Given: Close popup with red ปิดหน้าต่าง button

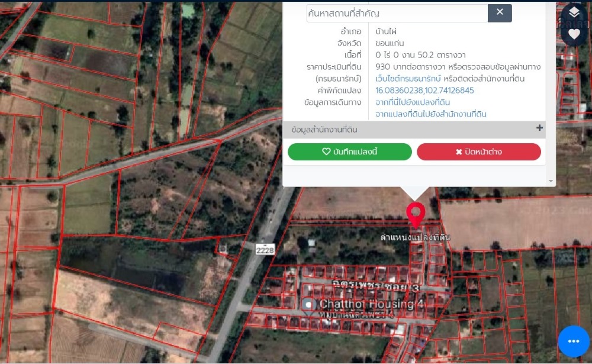Looking at the screenshot, I should [x=478, y=152].
